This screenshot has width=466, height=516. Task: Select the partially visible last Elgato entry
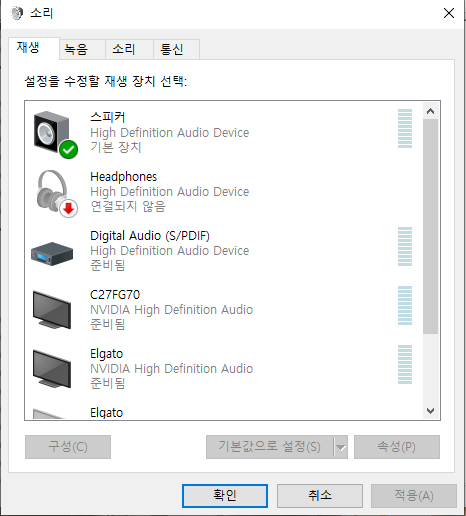[223, 413]
